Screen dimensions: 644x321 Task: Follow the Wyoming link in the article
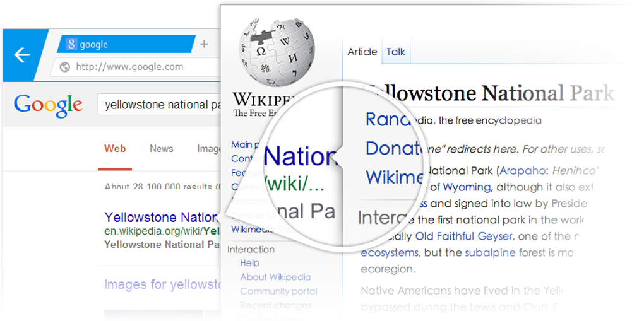tap(467, 187)
